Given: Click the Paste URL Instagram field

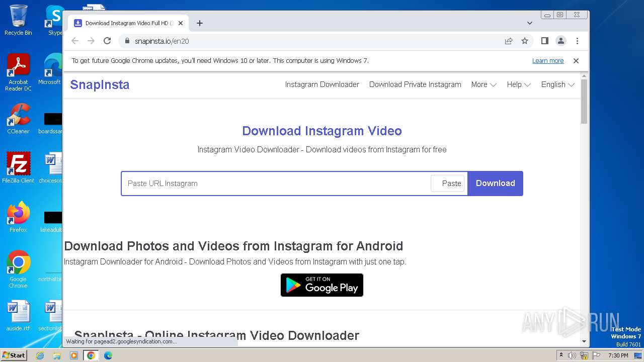Looking at the screenshot, I should point(276,184).
